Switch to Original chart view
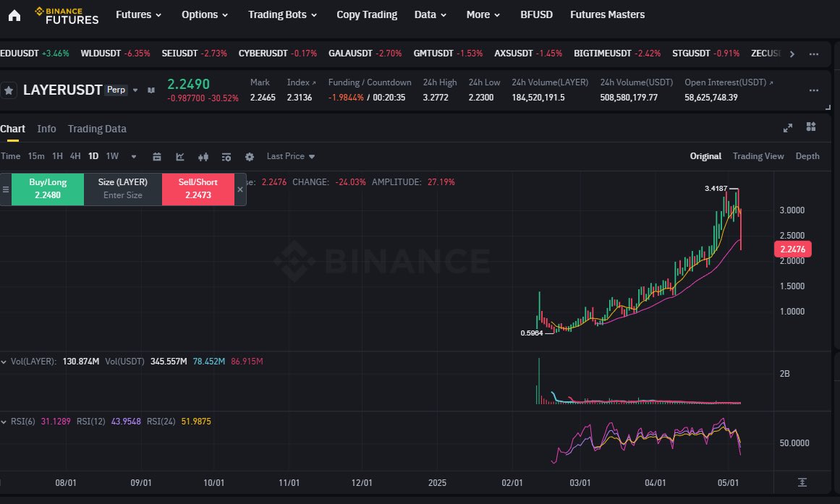 [705, 156]
